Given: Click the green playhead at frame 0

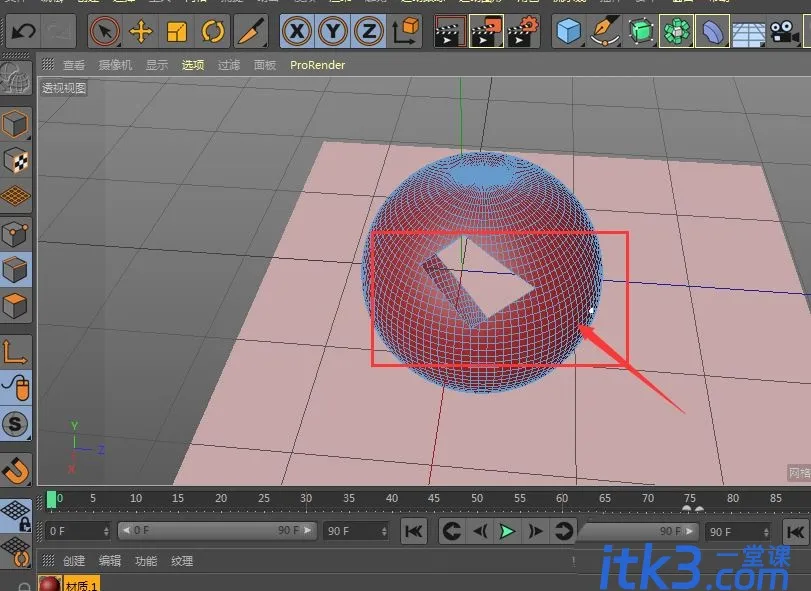Looking at the screenshot, I should pyautogui.click(x=51, y=500).
